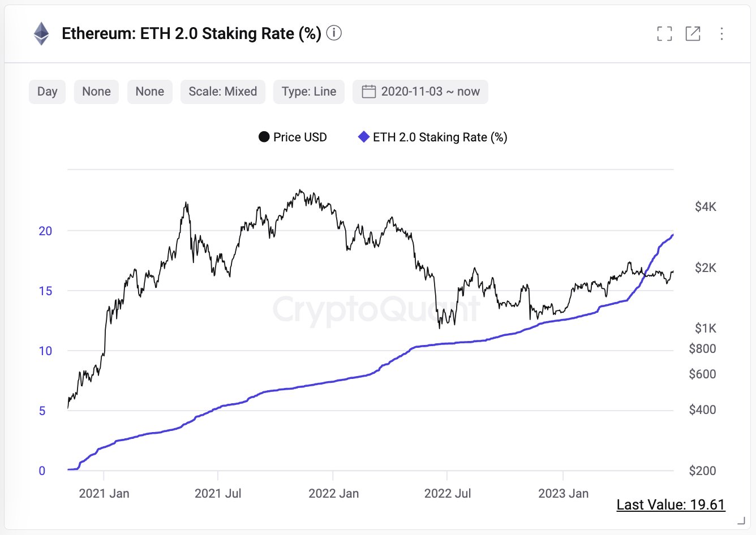Click the blue staking rate legend diamond

(364, 137)
